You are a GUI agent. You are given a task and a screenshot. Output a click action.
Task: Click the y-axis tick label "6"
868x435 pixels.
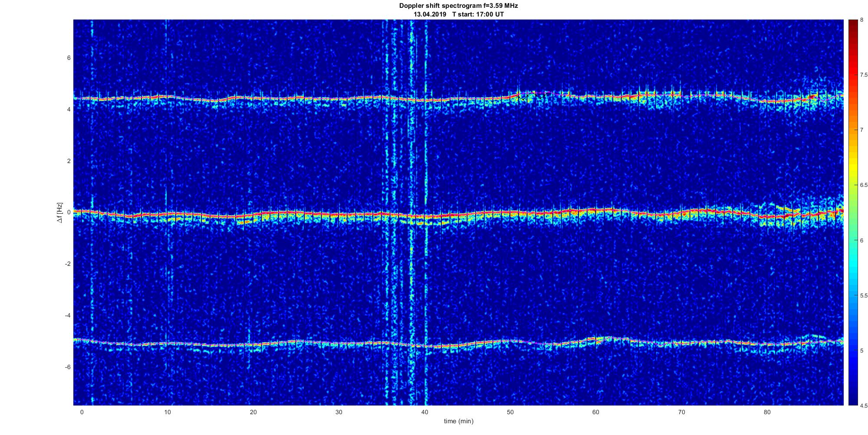pos(69,58)
